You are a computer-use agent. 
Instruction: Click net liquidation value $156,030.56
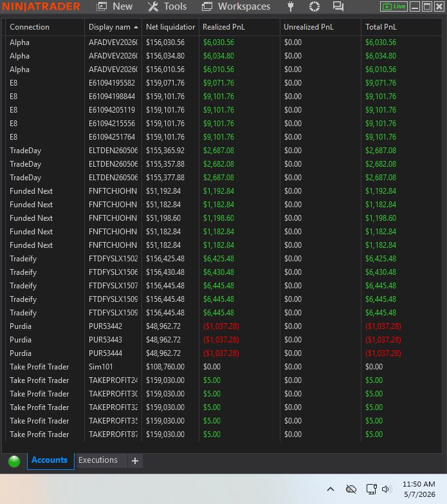pos(165,42)
